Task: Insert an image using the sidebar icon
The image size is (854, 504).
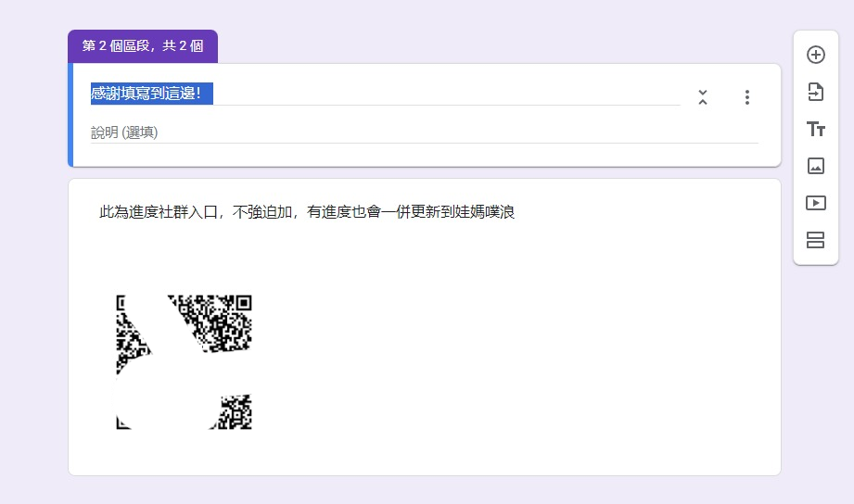Action: click(x=816, y=166)
